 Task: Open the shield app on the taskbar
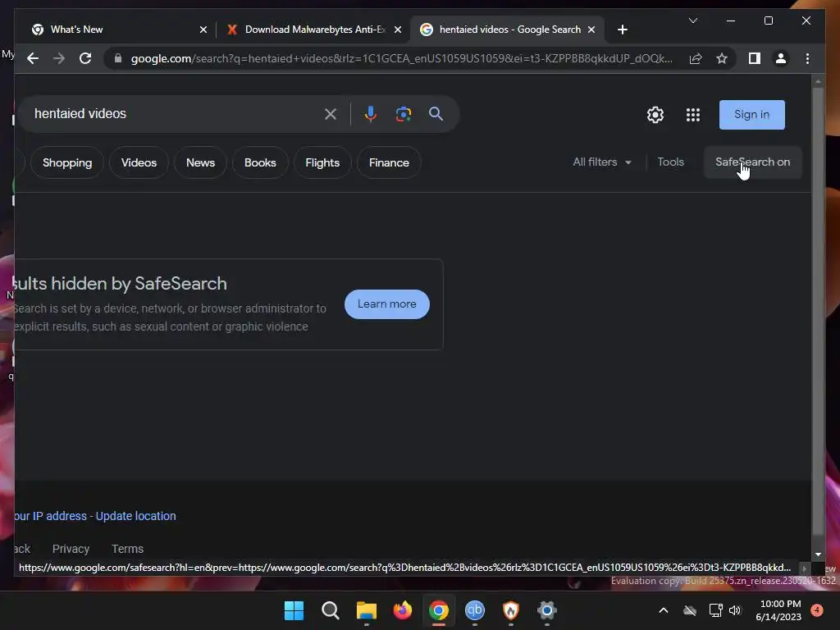tap(510, 610)
